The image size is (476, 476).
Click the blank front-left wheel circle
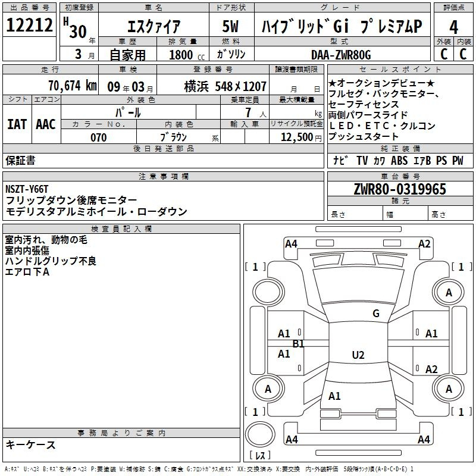(x=268, y=292)
